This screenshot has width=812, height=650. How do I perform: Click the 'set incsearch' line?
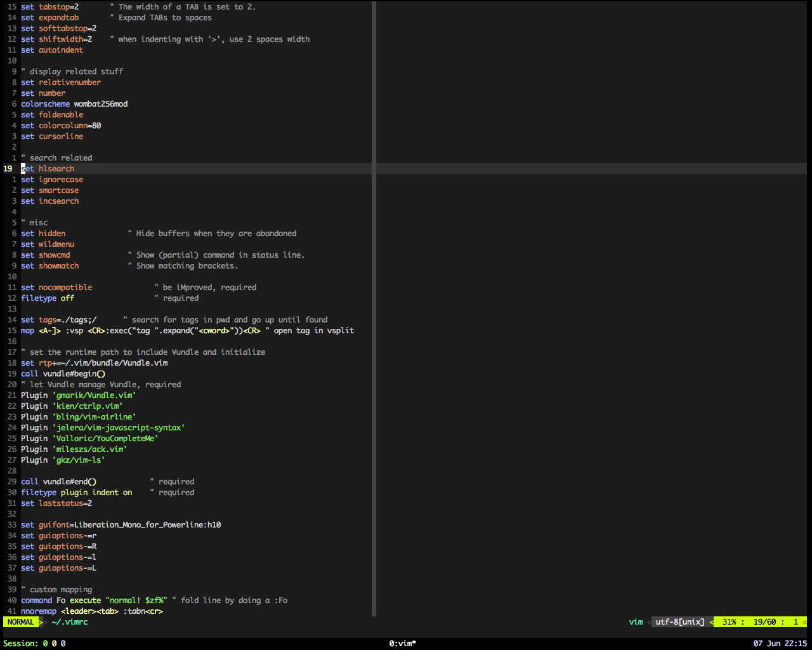(50, 201)
